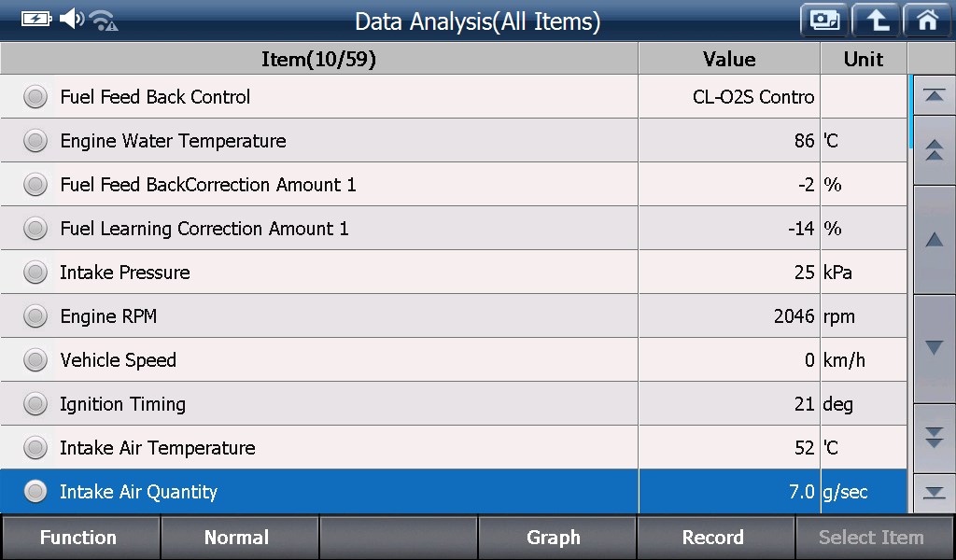Jump to list top with top arrow
This screenshot has width=956, height=560.
coord(934,95)
